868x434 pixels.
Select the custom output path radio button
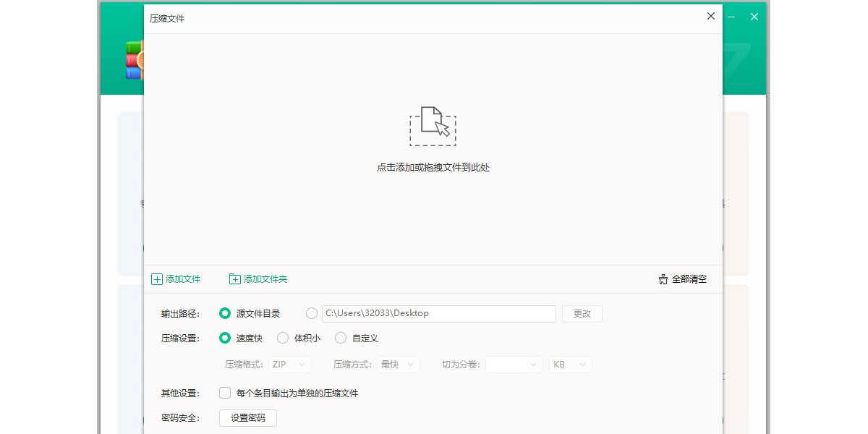(x=312, y=313)
